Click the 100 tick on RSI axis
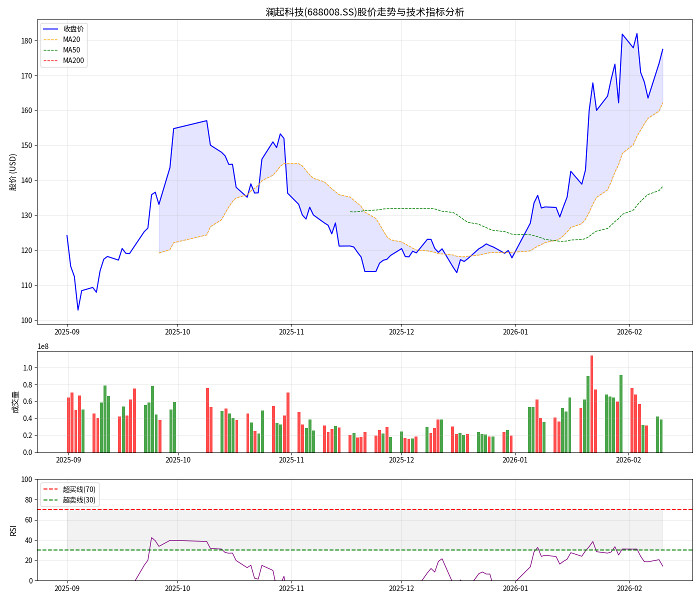 point(26,479)
